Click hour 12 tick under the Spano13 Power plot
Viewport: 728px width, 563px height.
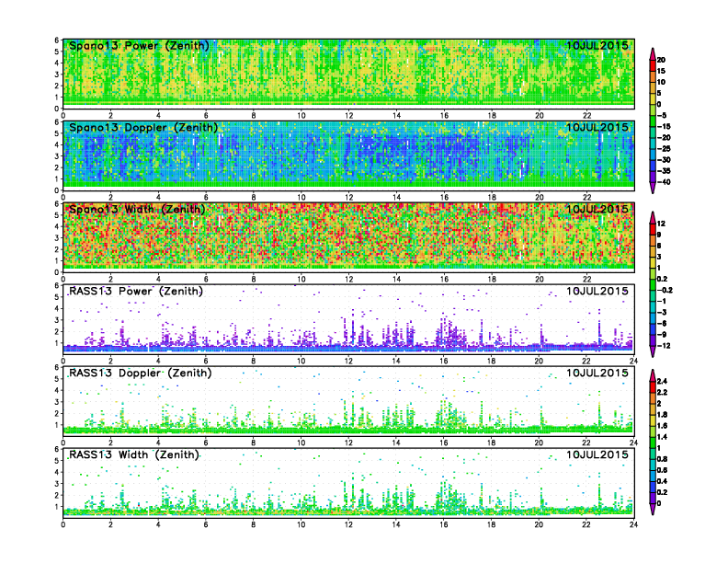pos(347,115)
